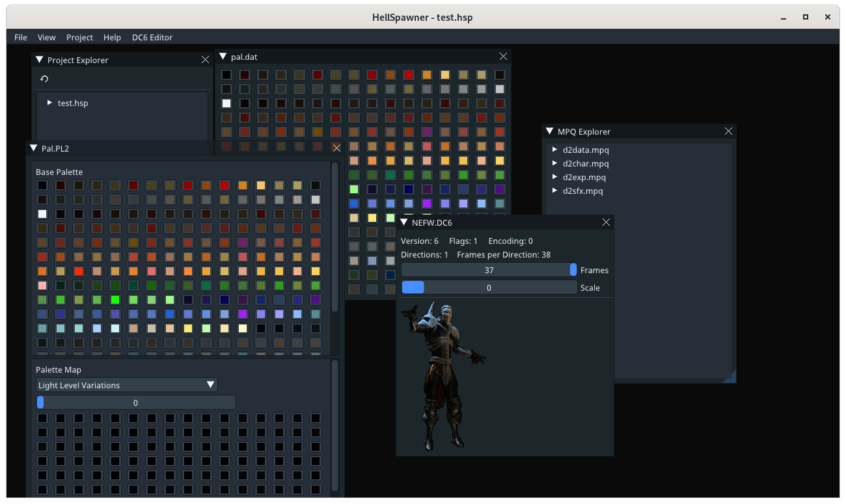Screen dimensions: 846x504
Task: Select bright green swatch in Base Palette
Action: pyautogui.click(x=115, y=300)
